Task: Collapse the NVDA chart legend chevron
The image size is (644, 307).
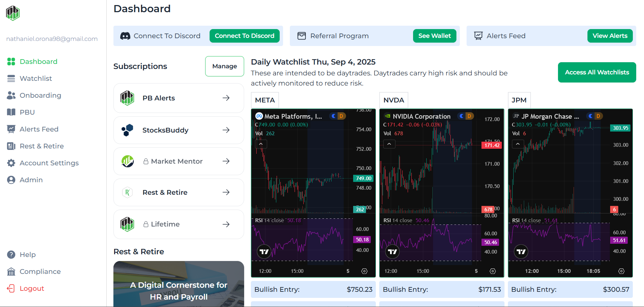Action: pos(389,144)
